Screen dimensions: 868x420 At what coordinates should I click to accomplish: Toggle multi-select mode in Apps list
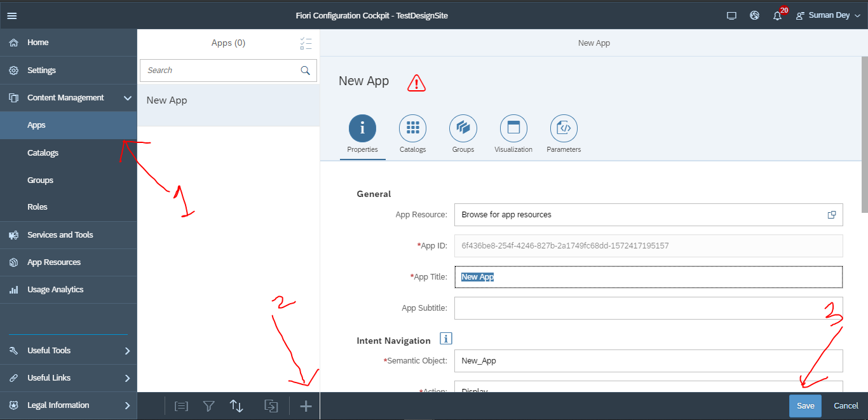pyautogui.click(x=306, y=43)
